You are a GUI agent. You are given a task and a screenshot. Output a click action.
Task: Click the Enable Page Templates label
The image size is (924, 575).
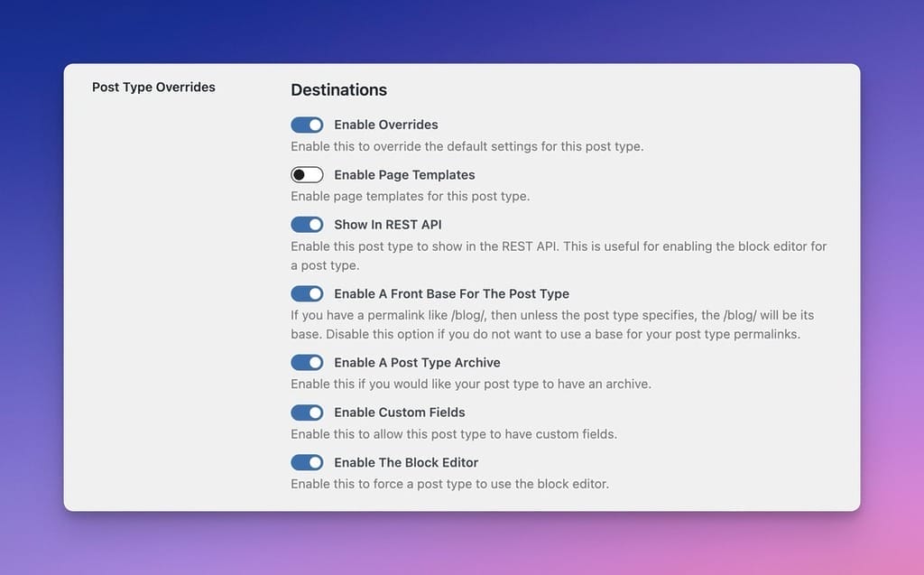click(x=403, y=174)
